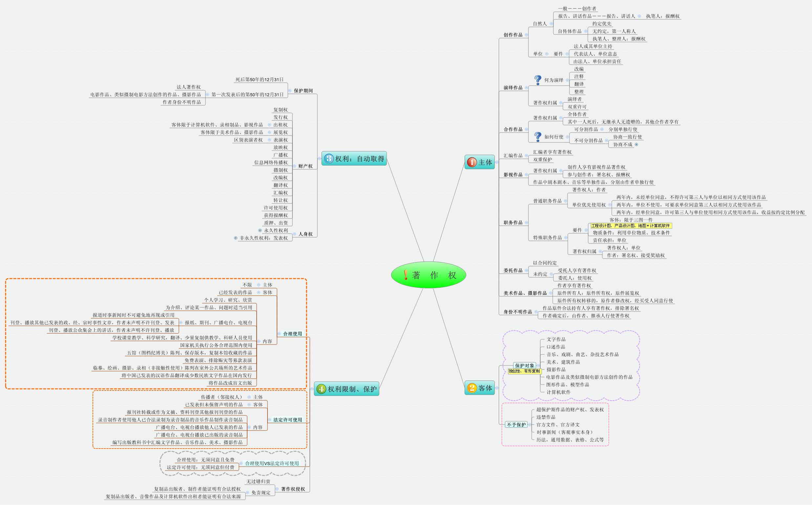Image resolution: width=812 pixels, height=505 pixels.
Task: Collapse the 职务作品 branch via minus button
Action: [x=526, y=222]
